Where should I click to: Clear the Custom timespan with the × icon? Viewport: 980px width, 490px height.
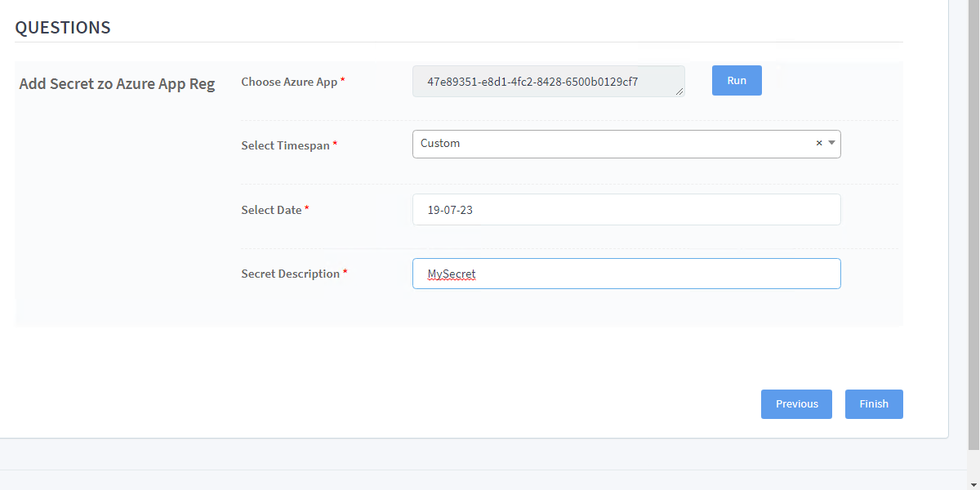[x=819, y=144]
